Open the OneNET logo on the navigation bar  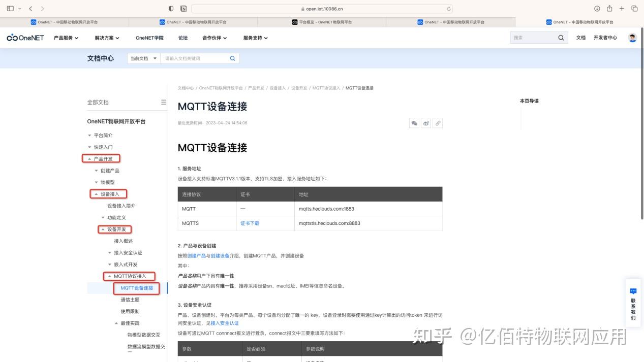pyautogui.click(x=25, y=37)
